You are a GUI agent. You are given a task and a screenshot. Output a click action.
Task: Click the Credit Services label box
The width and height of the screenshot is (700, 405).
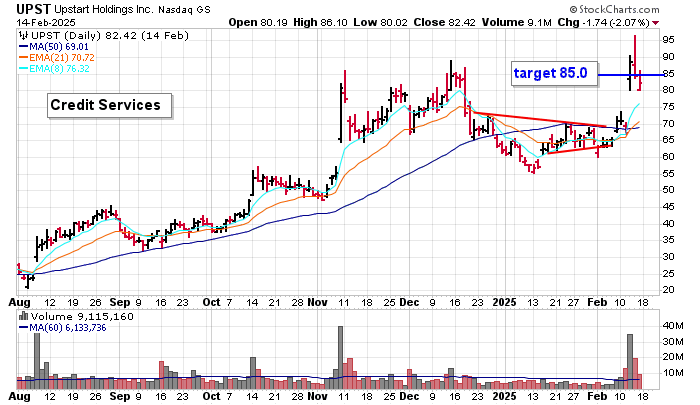pyautogui.click(x=108, y=105)
